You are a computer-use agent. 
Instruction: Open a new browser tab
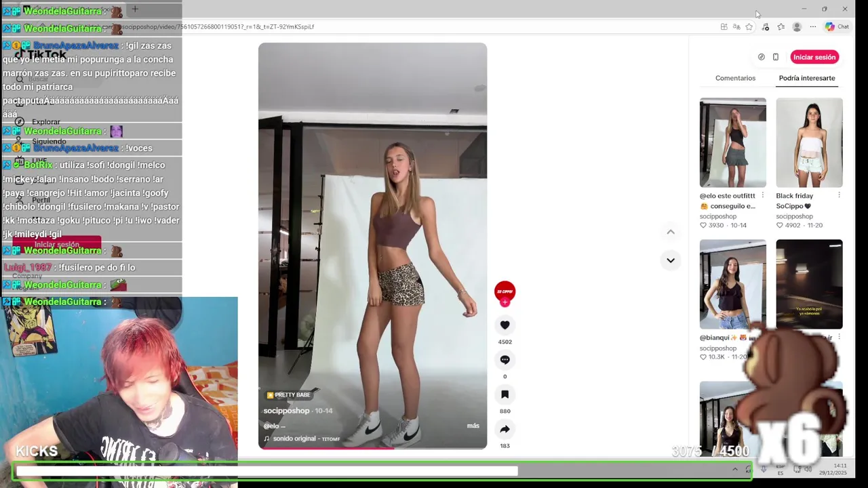coord(135,9)
